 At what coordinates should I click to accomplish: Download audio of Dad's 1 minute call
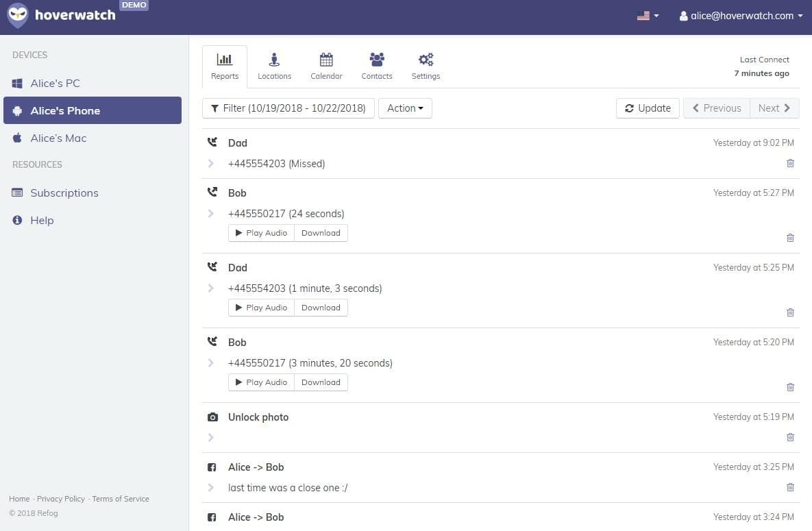point(321,308)
